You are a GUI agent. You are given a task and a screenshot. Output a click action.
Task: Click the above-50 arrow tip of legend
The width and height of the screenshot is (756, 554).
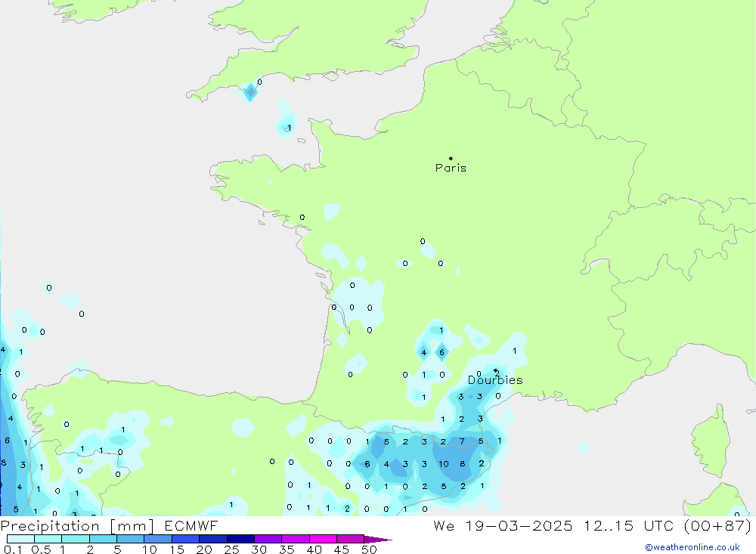tap(378, 539)
